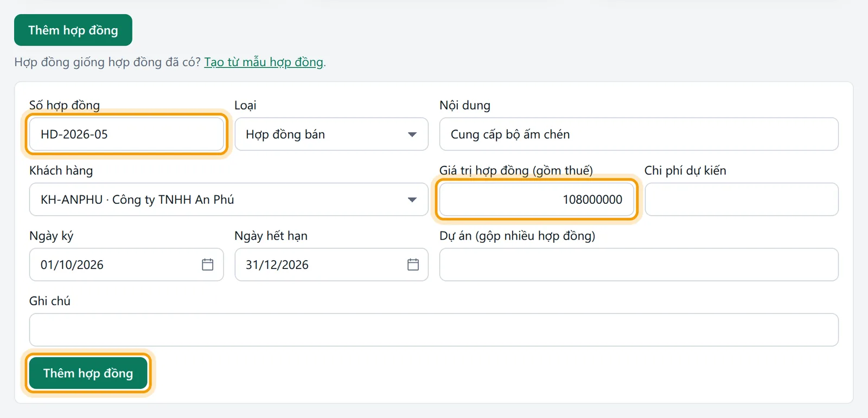Click the Ghi chú label text

click(50, 301)
